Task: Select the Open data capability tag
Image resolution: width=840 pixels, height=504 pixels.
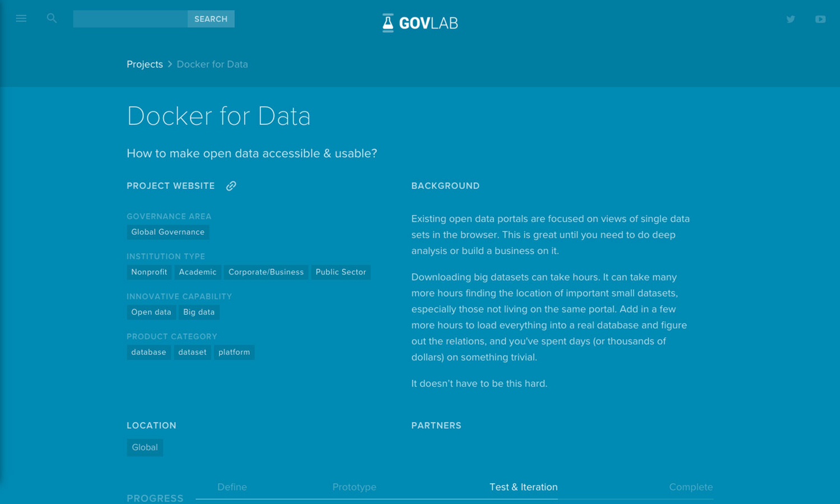Action: pos(151,312)
